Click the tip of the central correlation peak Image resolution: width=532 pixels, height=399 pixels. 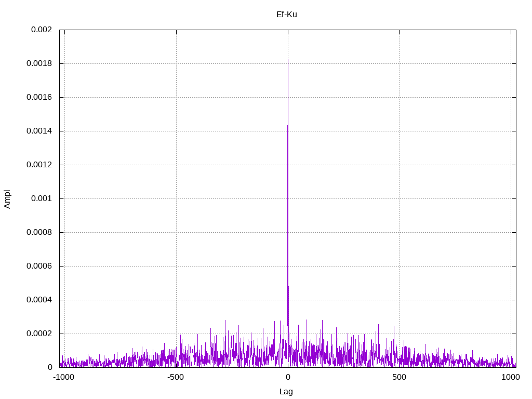pyautogui.click(x=288, y=59)
